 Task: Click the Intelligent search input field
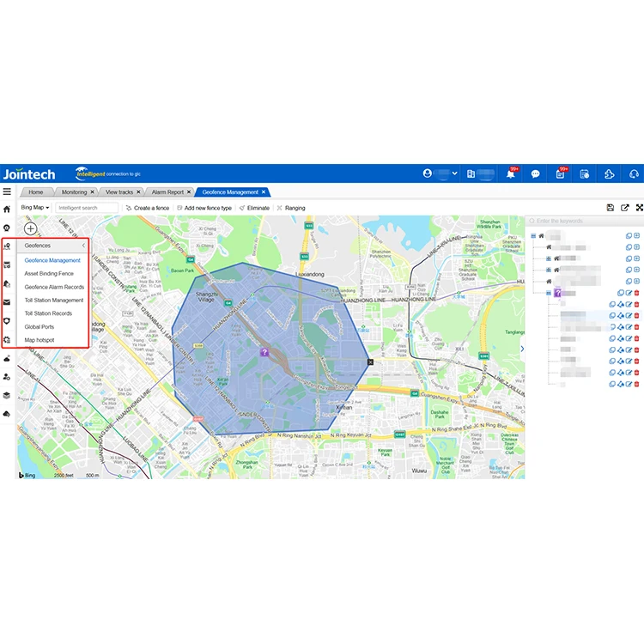87,208
